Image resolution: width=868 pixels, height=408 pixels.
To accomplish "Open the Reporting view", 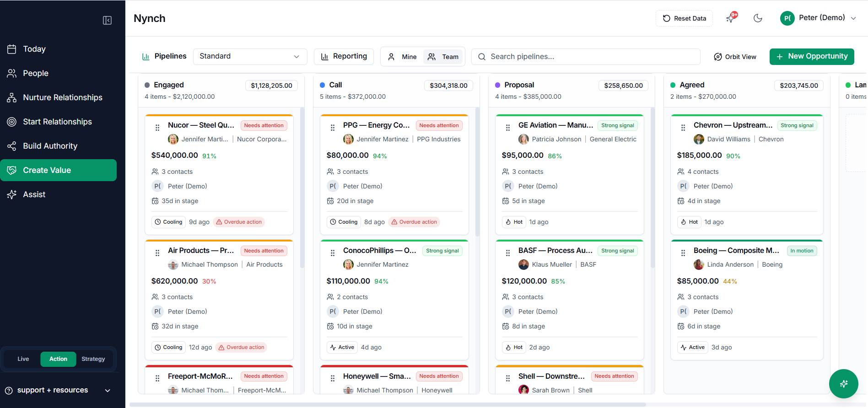I will tap(344, 56).
